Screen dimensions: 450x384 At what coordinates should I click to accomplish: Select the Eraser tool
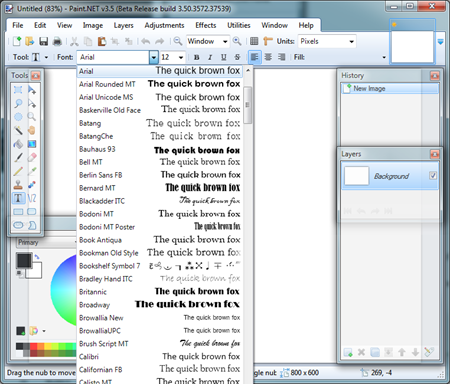point(32,157)
